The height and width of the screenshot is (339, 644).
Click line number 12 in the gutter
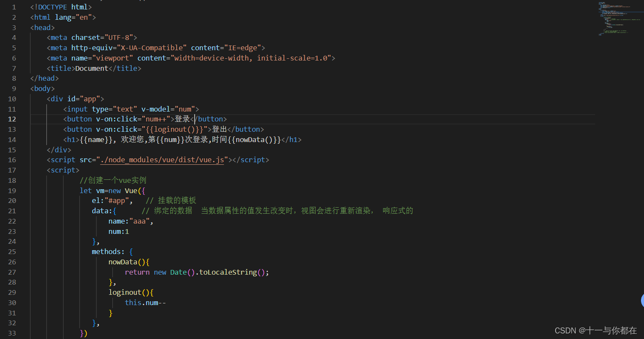(x=12, y=119)
